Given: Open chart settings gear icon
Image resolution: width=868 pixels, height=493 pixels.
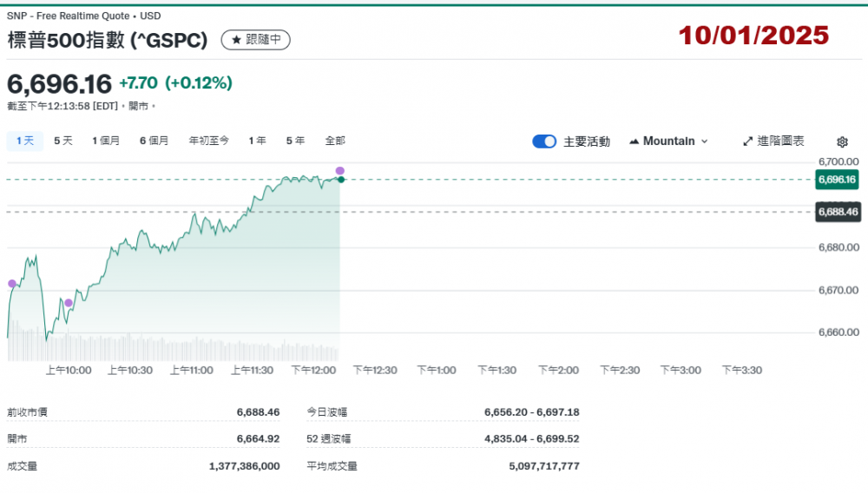Looking at the screenshot, I should (x=842, y=141).
